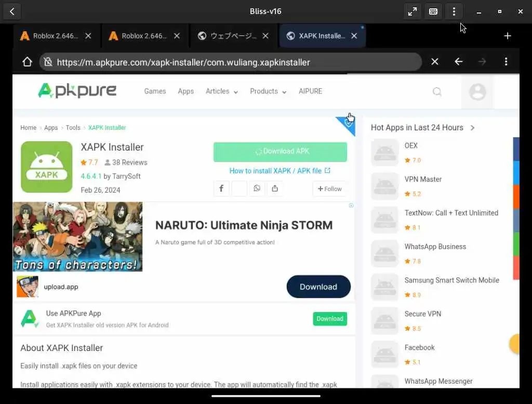Screen dimensions: 532x404
Task: Close the second Roblox 2.646 tab
Action: 177,36
